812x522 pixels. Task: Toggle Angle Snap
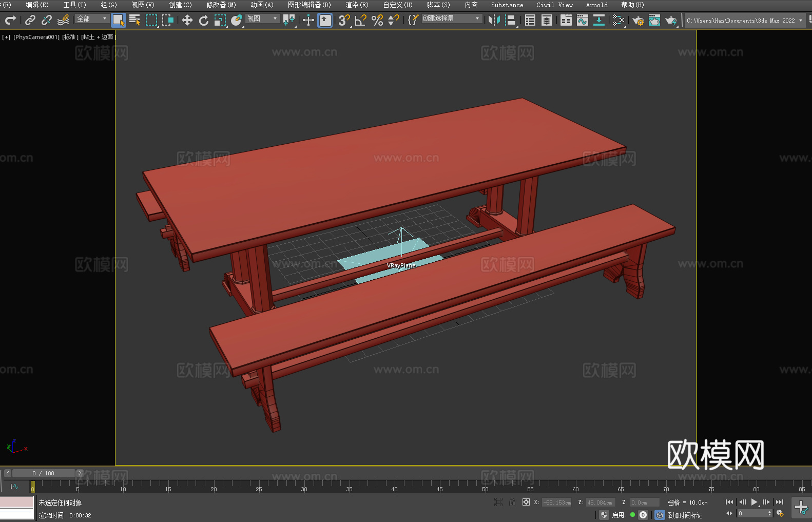(360, 20)
